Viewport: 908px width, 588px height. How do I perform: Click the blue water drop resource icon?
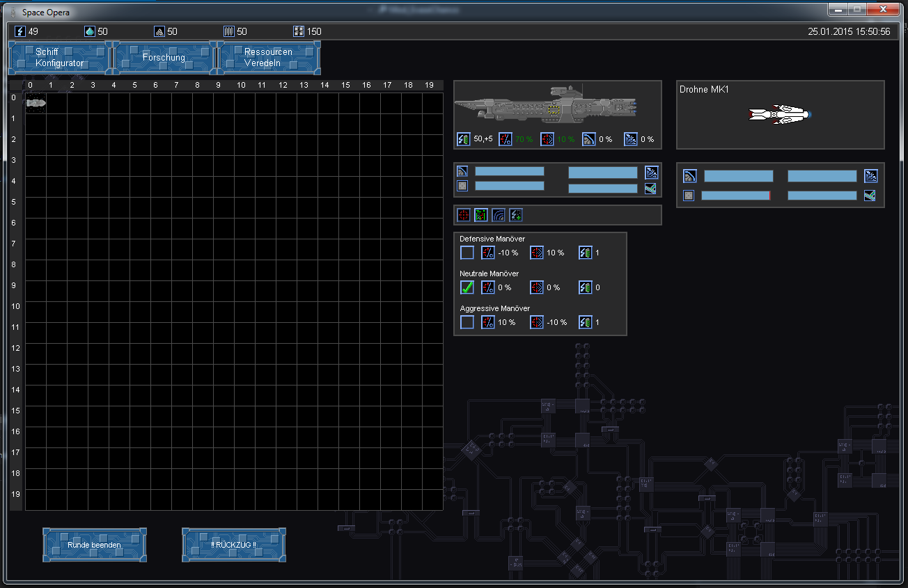pyautogui.click(x=89, y=31)
